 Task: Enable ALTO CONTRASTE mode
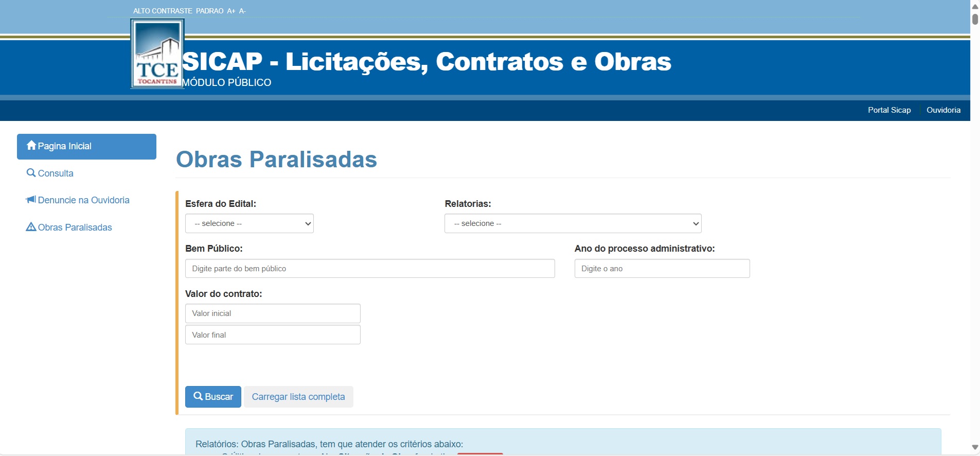163,11
